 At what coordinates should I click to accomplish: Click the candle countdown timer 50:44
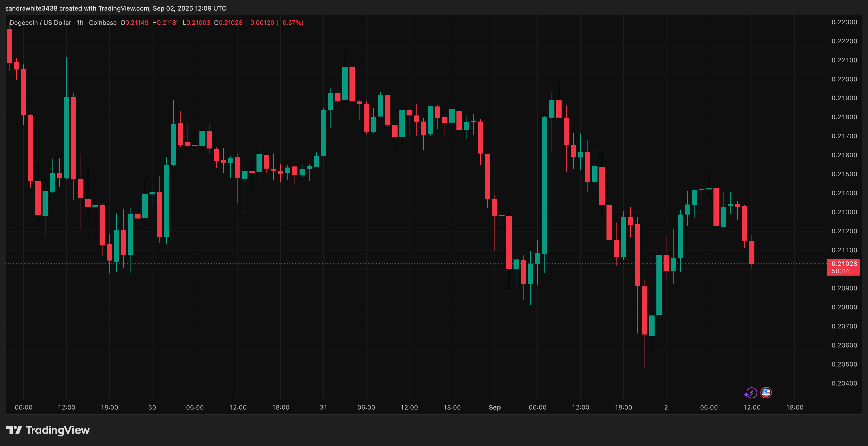pyautogui.click(x=840, y=271)
